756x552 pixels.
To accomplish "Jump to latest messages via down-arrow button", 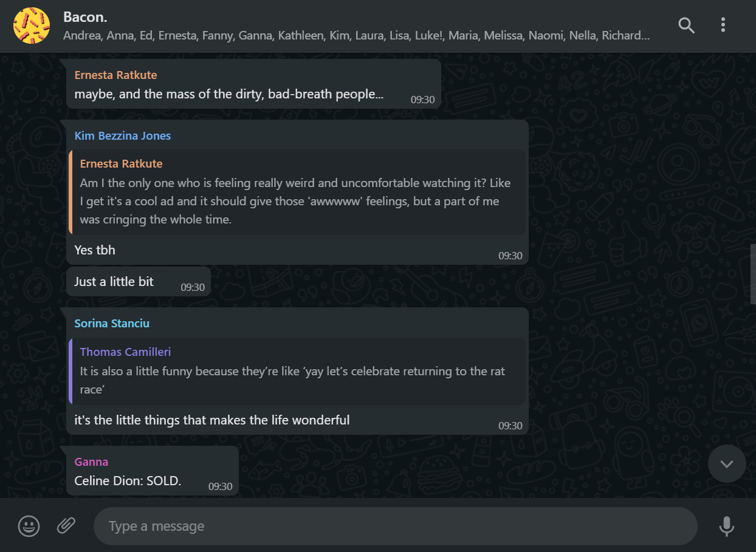I will point(727,464).
